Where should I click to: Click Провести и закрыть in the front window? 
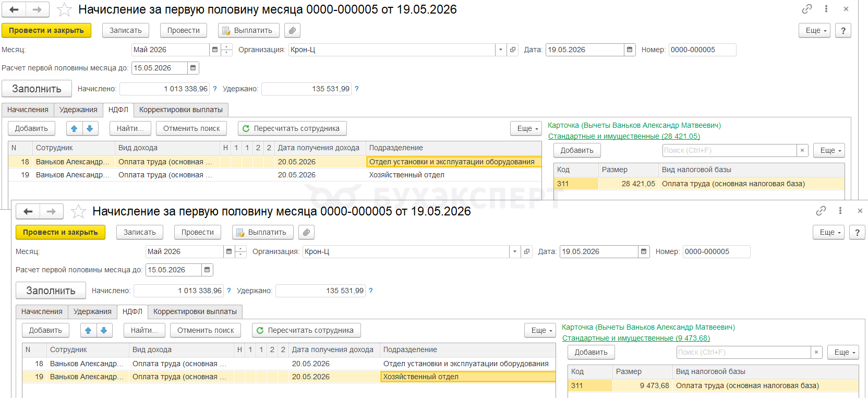(61, 232)
